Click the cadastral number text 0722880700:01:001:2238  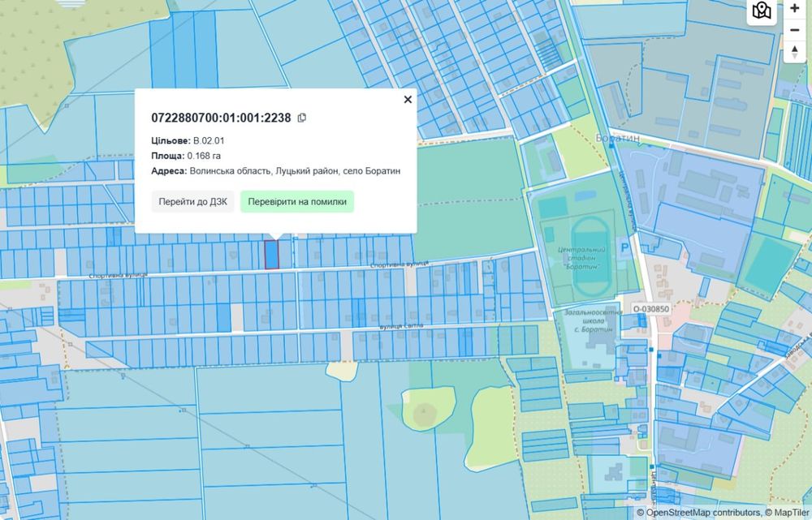pyautogui.click(x=221, y=118)
